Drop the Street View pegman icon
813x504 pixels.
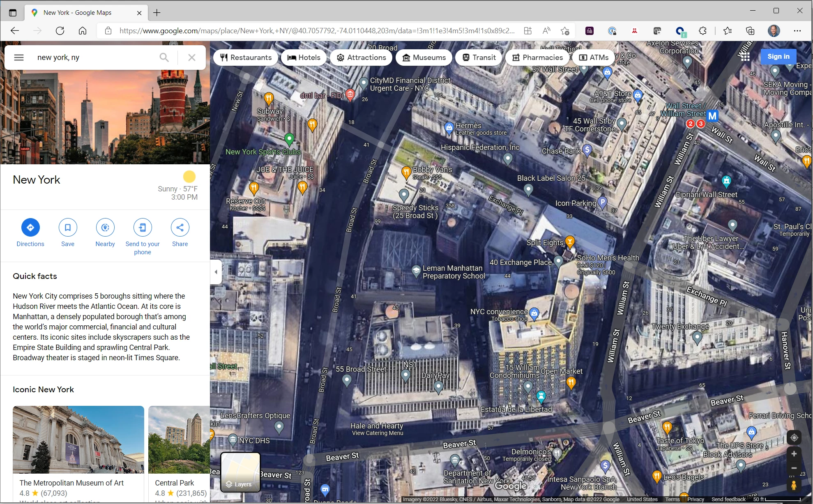[x=794, y=486]
